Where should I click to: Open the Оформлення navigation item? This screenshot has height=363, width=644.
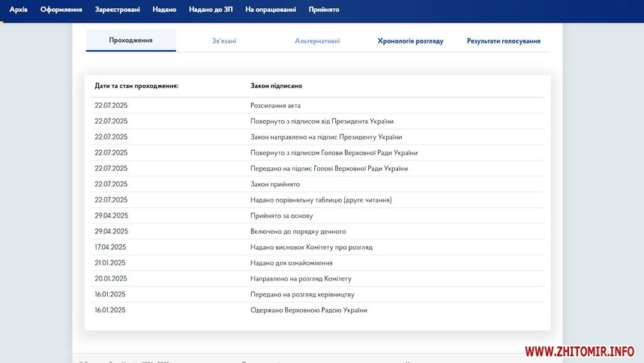coord(61,10)
